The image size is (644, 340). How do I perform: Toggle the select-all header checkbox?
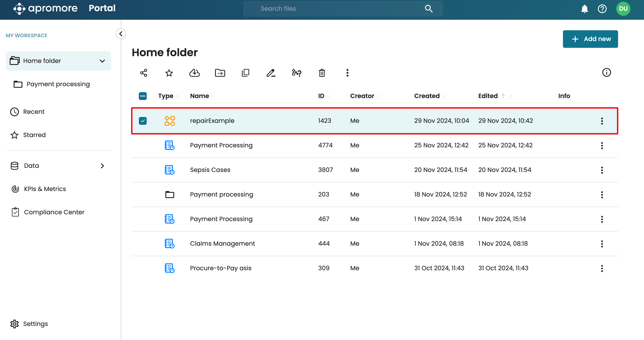pos(143,96)
